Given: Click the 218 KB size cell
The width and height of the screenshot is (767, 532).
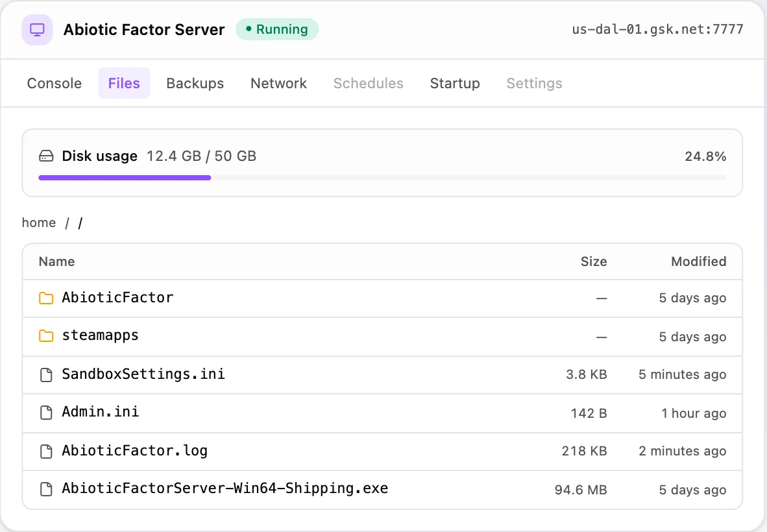Looking at the screenshot, I should (585, 451).
